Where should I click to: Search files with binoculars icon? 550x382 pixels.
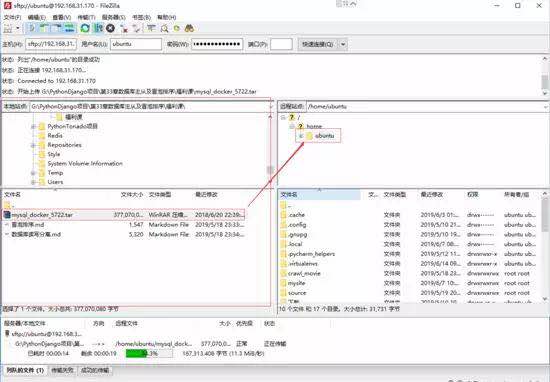pos(189,28)
